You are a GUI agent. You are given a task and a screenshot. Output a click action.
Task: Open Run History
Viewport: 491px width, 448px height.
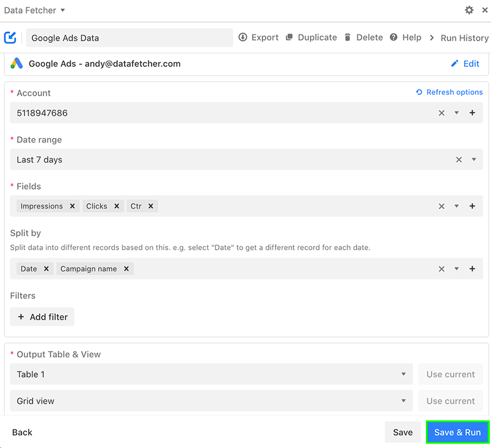465,38
